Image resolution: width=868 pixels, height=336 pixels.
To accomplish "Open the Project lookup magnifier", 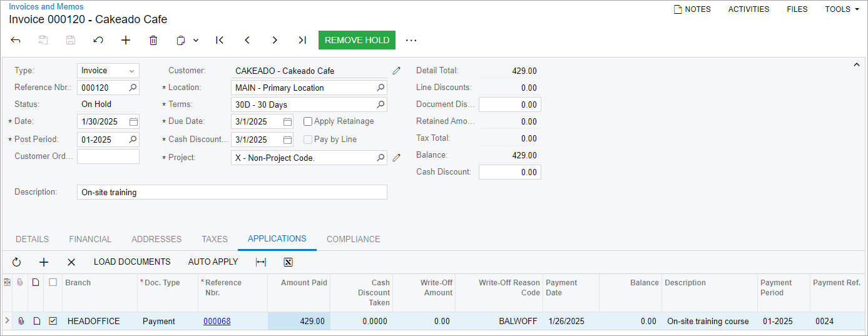I will click(x=380, y=158).
